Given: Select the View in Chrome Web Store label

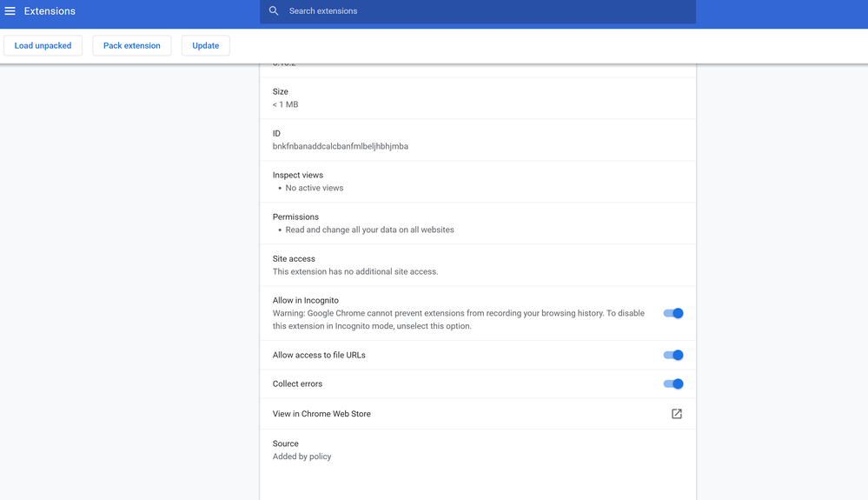Looking at the screenshot, I should pos(321,414).
